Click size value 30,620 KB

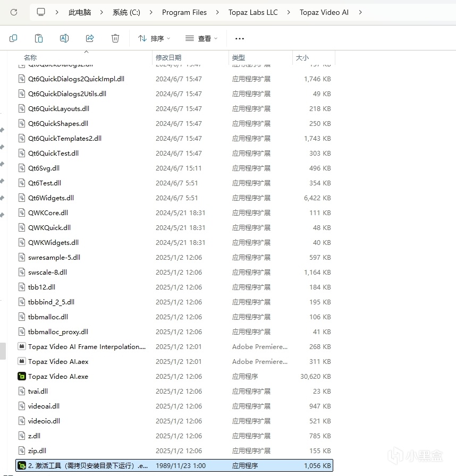316,377
